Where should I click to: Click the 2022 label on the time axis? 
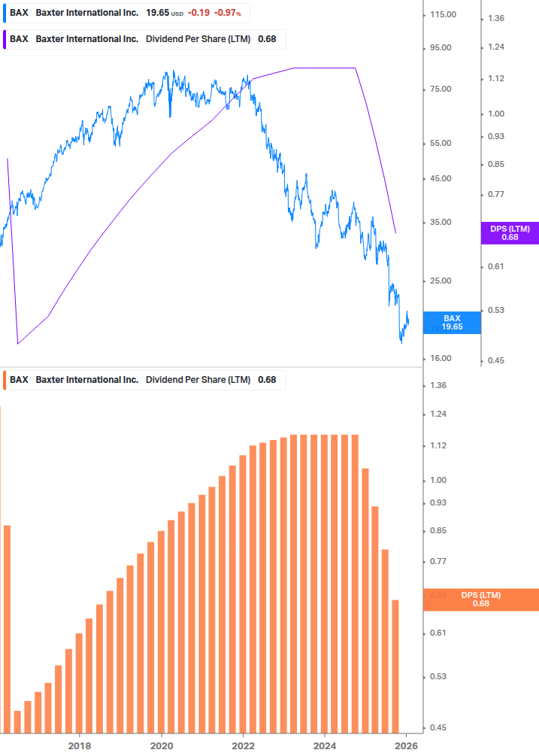click(244, 746)
